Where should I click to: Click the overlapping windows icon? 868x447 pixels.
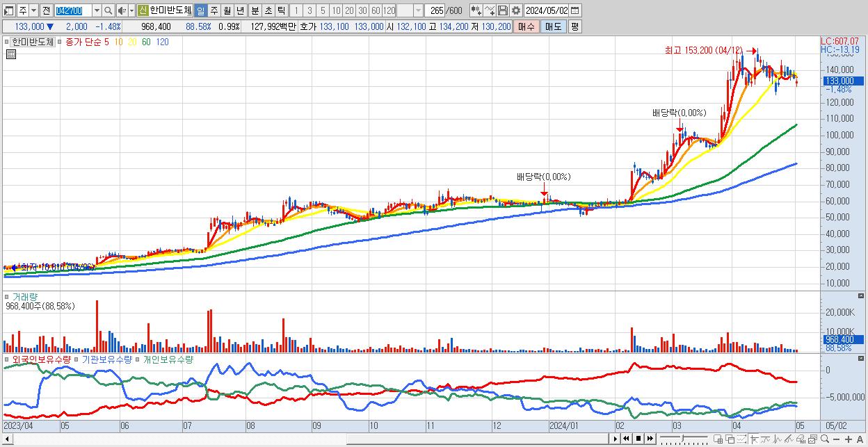coord(730,439)
